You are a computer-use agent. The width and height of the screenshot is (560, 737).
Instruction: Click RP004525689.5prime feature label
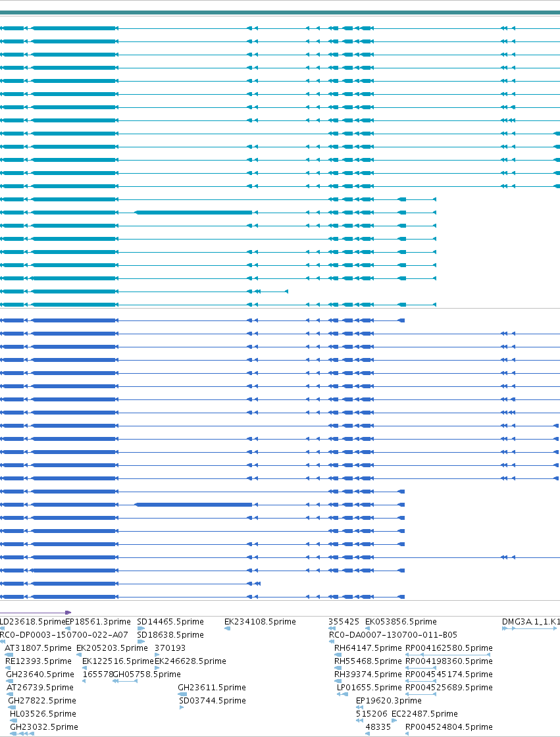449,687
